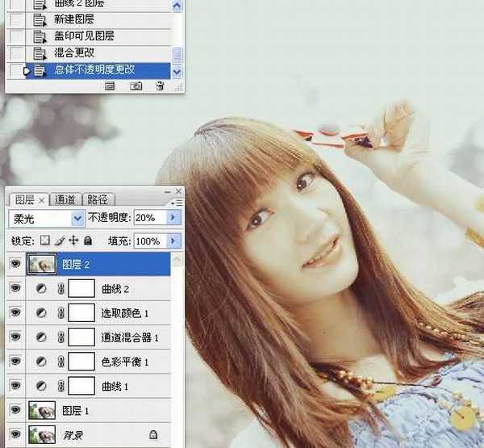Switch to the 通道 tab

pyautogui.click(x=65, y=199)
